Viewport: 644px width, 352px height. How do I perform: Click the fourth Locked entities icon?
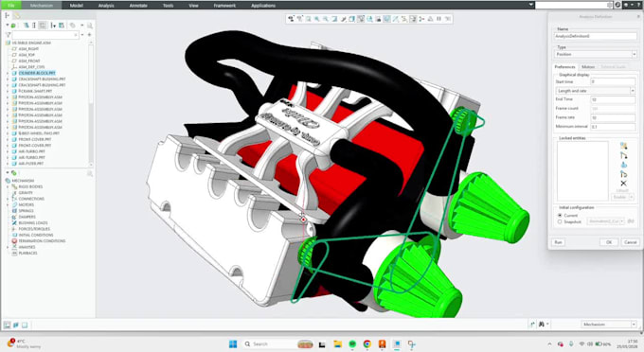(623, 174)
